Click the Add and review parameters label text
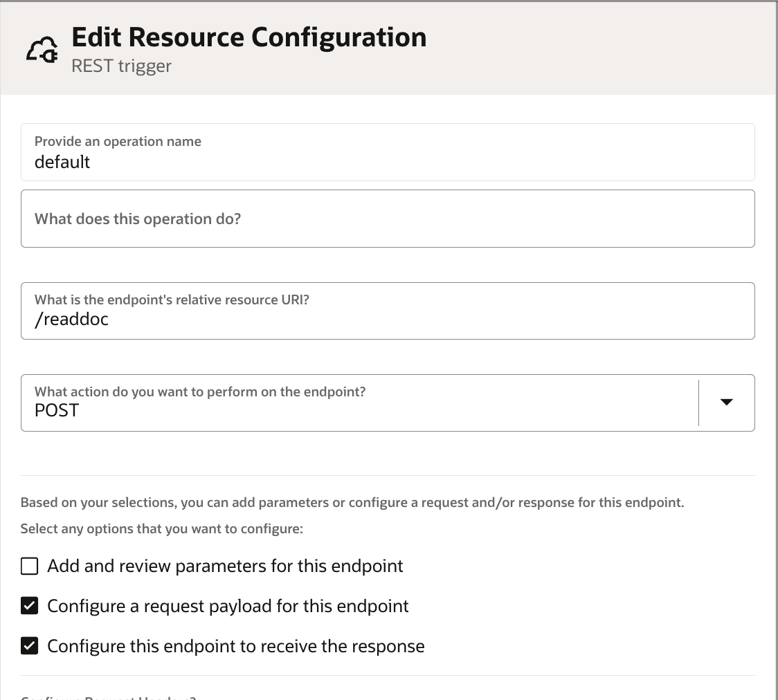 pyautogui.click(x=225, y=566)
